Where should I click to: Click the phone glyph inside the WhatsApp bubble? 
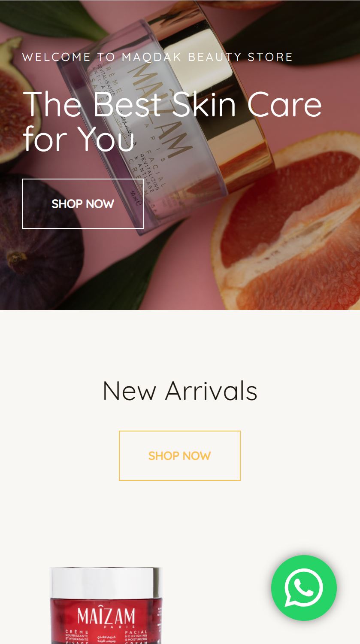304,588
